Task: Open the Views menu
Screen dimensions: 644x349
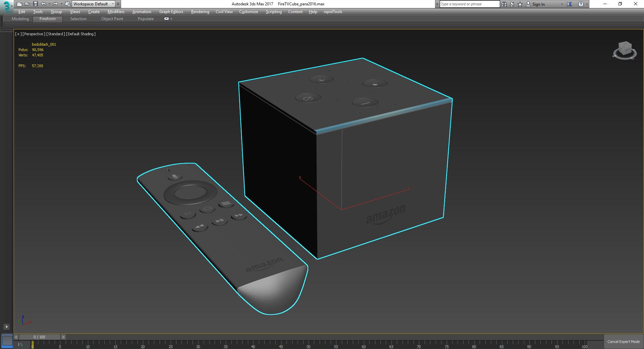Action: pyautogui.click(x=75, y=12)
